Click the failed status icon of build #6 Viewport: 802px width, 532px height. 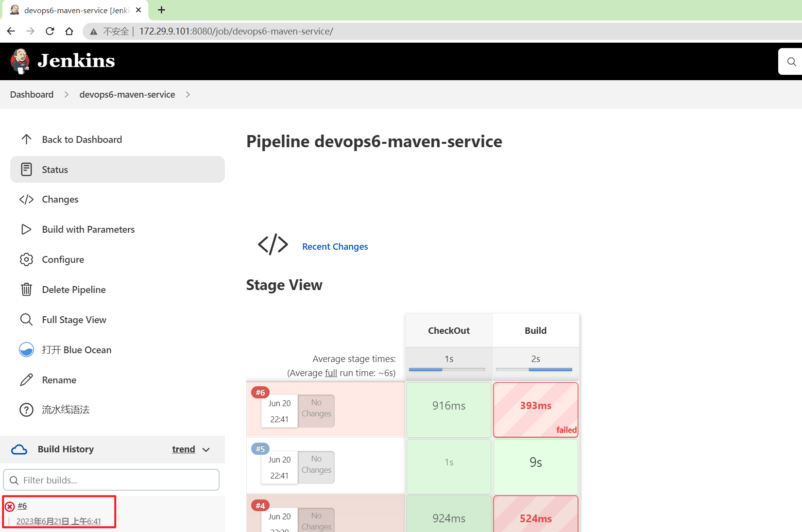(x=10, y=507)
